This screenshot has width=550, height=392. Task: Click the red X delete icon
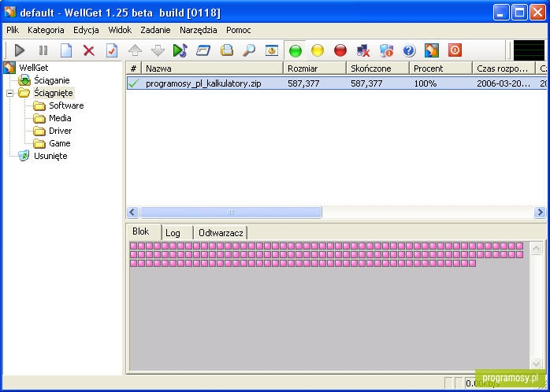click(x=89, y=51)
